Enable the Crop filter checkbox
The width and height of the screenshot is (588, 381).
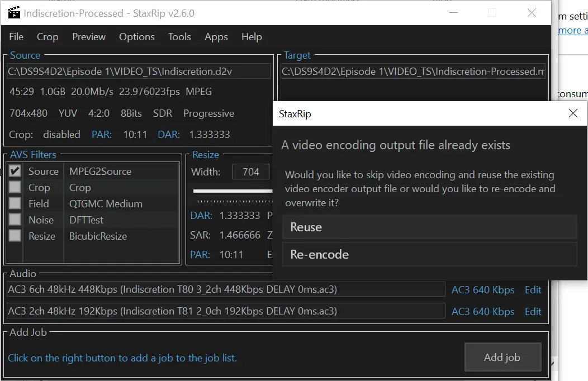(x=15, y=187)
